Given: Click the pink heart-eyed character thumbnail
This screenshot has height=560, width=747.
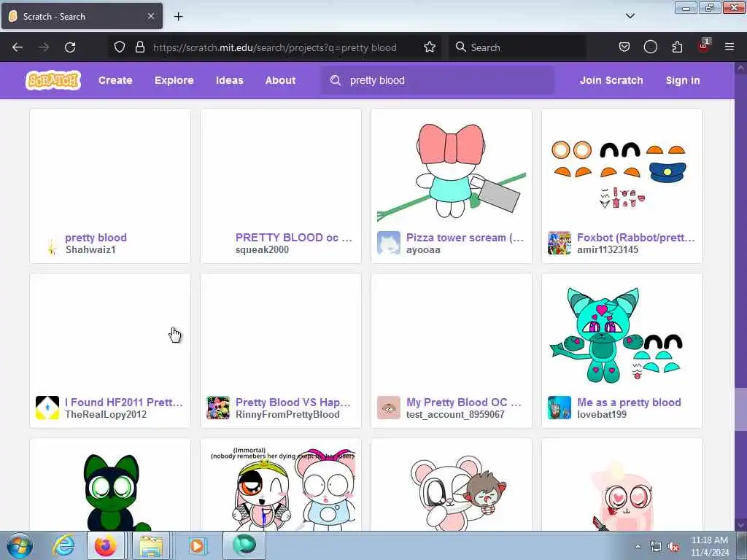Looking at the screenshot, I should tap(622, 487).
